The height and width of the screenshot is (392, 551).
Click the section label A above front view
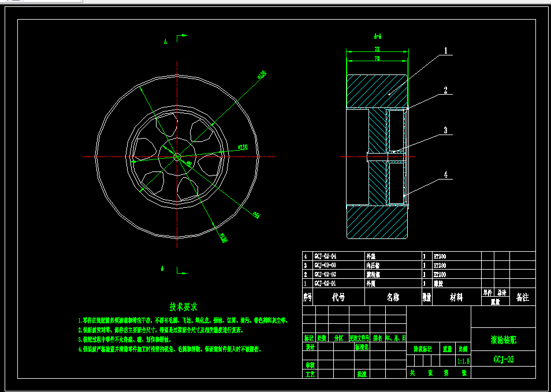[x=165, y=42]
